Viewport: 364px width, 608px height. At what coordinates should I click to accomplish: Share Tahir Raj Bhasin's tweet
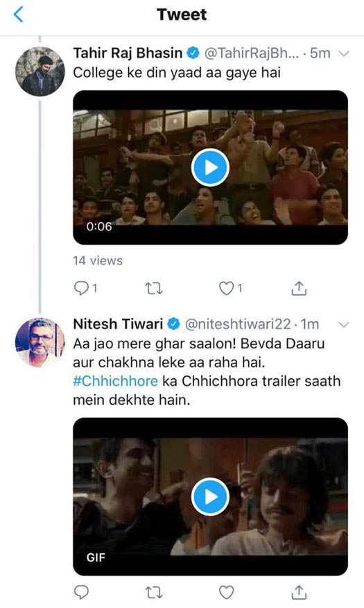(x=299, y=288)
